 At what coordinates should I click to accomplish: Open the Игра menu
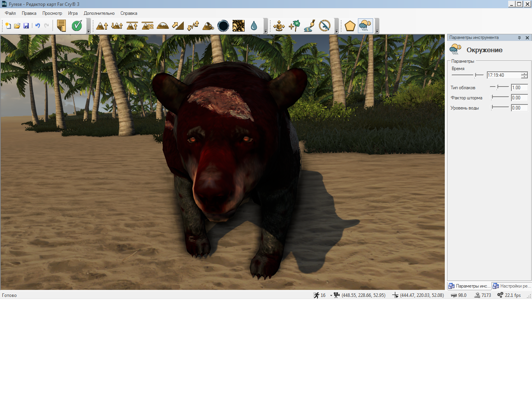click(x=73, y=13)
